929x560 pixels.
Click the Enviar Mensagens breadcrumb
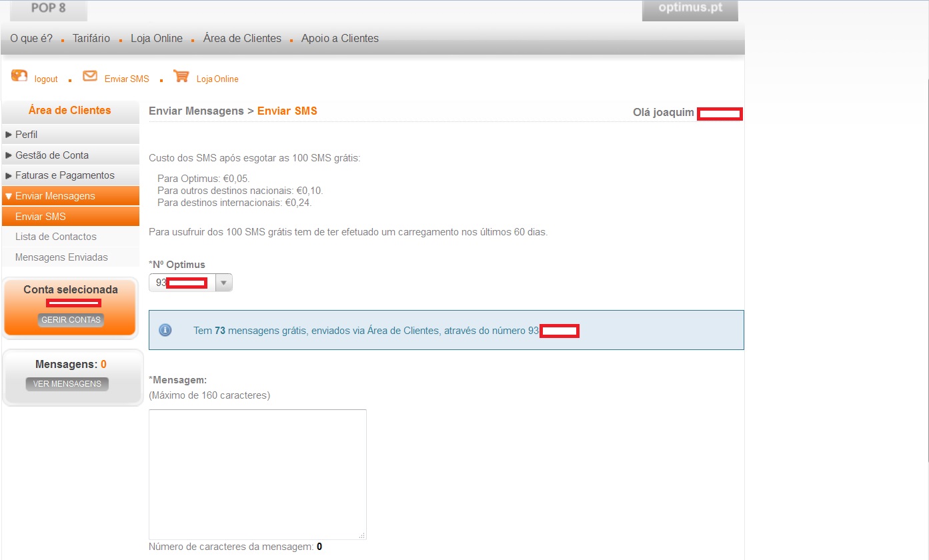(196, 111)
